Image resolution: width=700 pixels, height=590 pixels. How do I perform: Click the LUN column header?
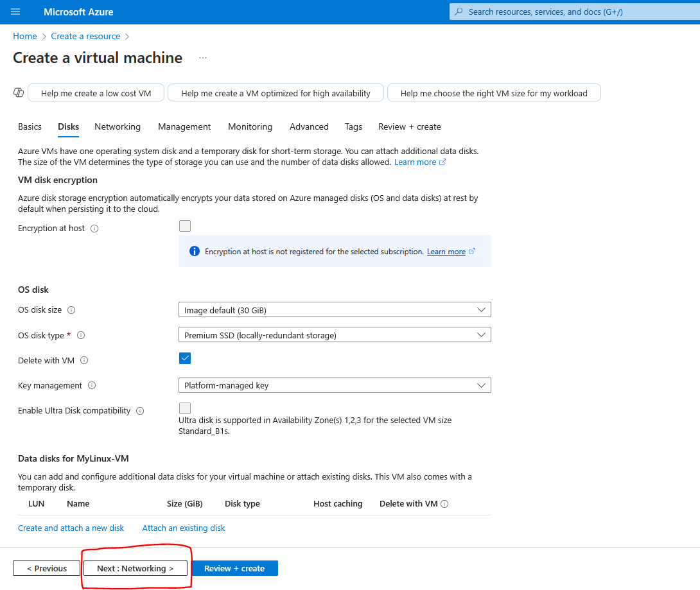36,504
